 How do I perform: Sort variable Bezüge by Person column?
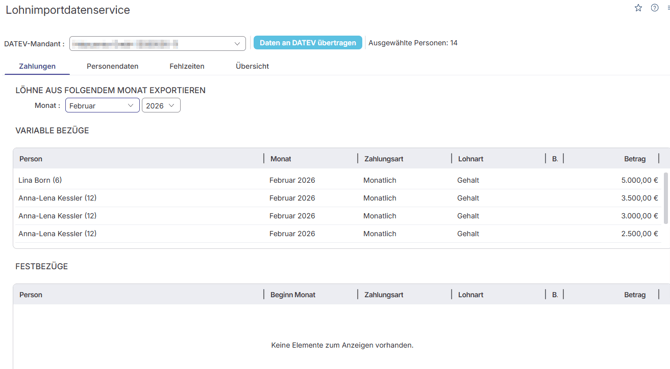pyautogui.click(x=31, y=159)
